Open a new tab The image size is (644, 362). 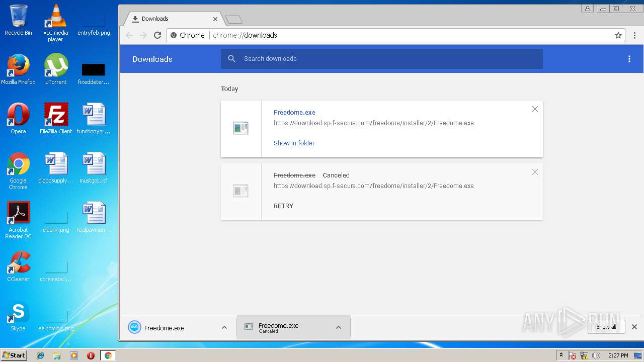(234, 20)
